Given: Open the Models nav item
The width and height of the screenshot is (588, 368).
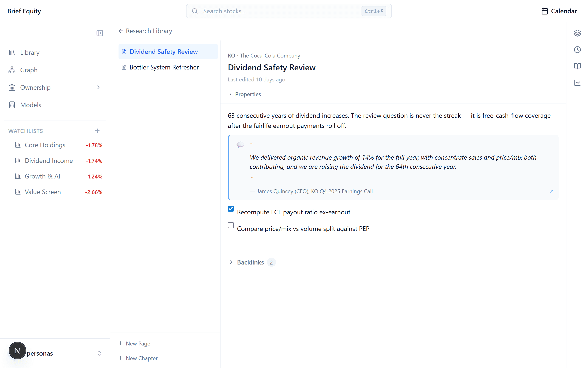Looking at the screenshot, I should point(55,105).
